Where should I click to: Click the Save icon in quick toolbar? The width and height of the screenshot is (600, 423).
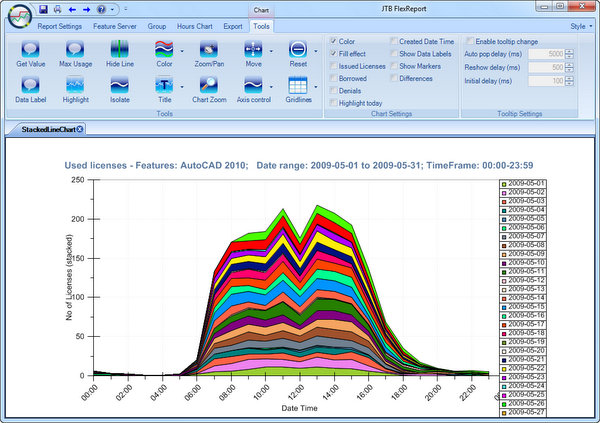[43, 9]
